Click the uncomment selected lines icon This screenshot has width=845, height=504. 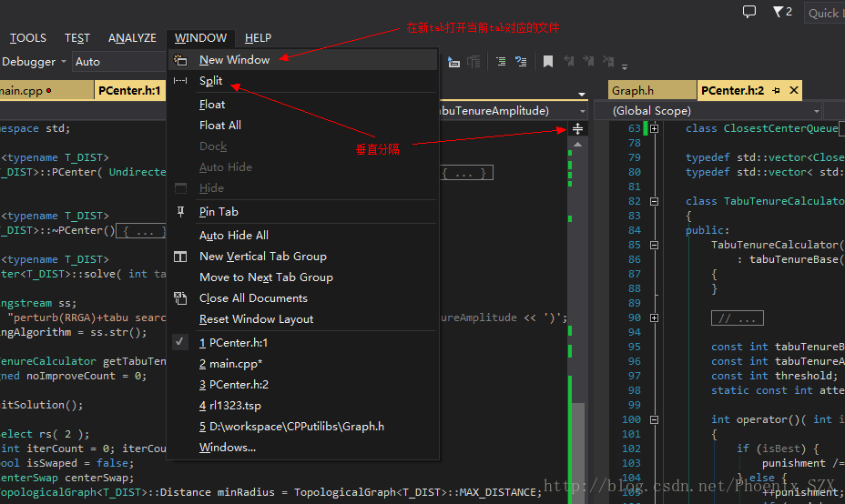tap(521, 61)
